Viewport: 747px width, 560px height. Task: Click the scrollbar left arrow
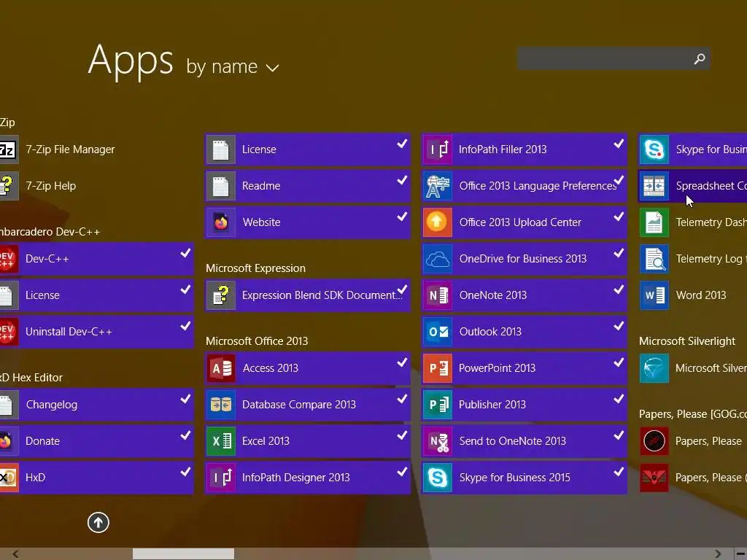pos(16,554)
